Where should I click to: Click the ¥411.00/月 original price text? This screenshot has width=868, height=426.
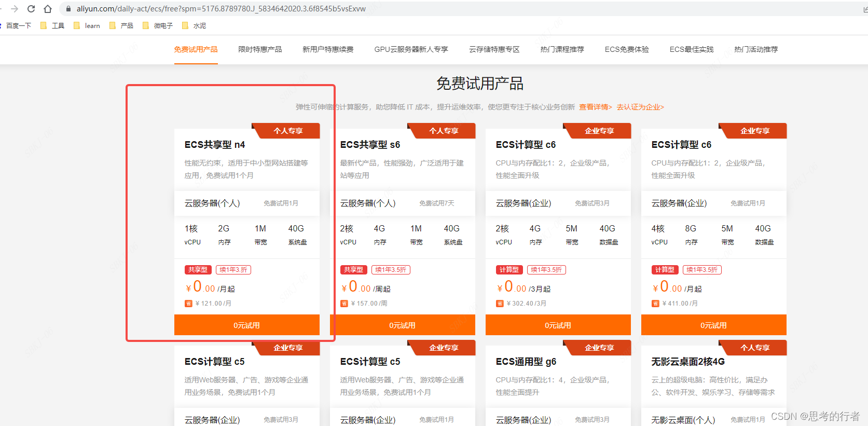pyautogui.click(x=680, y=304)
